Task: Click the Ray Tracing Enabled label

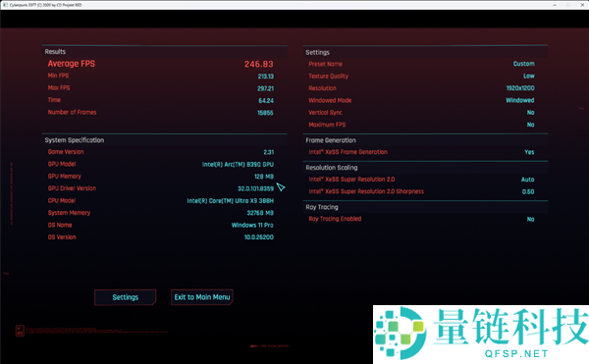Action: pos(335,219)
